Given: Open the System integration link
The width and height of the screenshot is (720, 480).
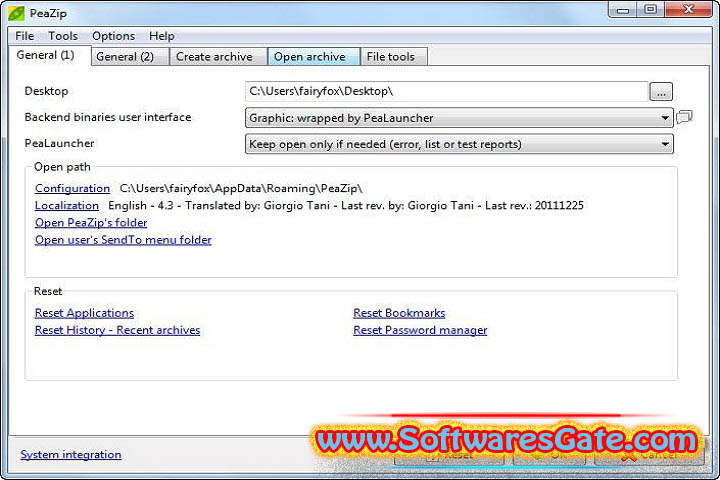Looking at the screenshot, I should [x=71, y=454].
